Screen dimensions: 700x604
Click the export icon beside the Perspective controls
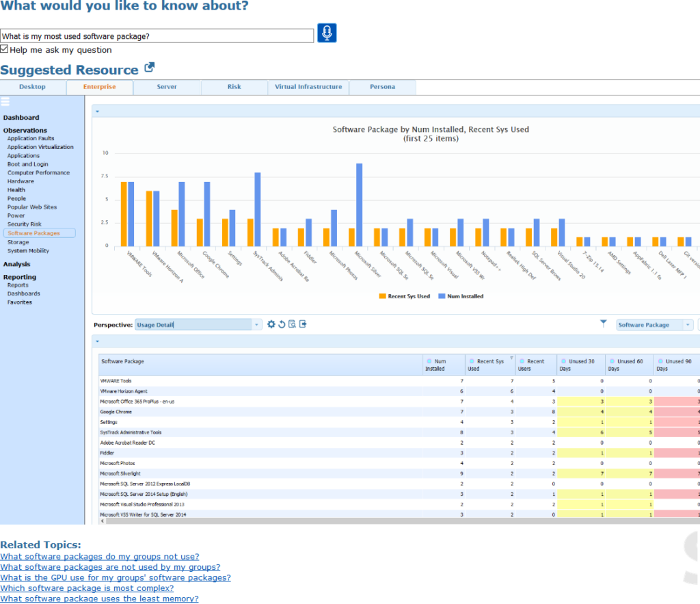tap(303, 324)
